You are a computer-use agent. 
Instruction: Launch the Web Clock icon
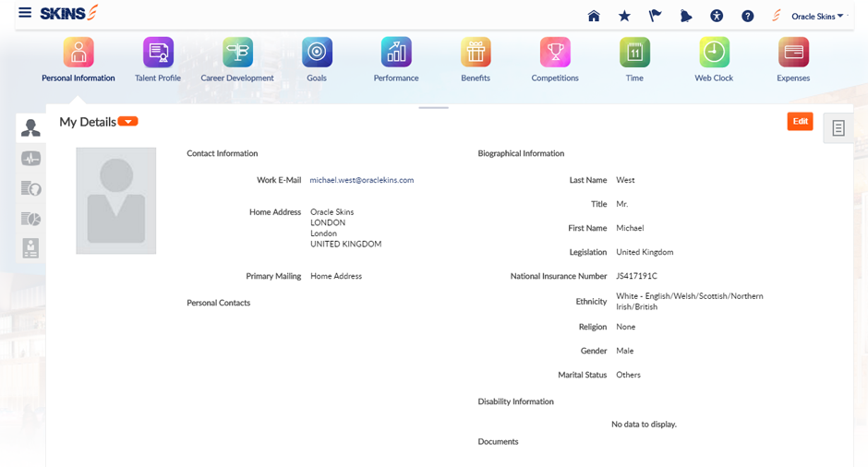(x=714, y=54)
